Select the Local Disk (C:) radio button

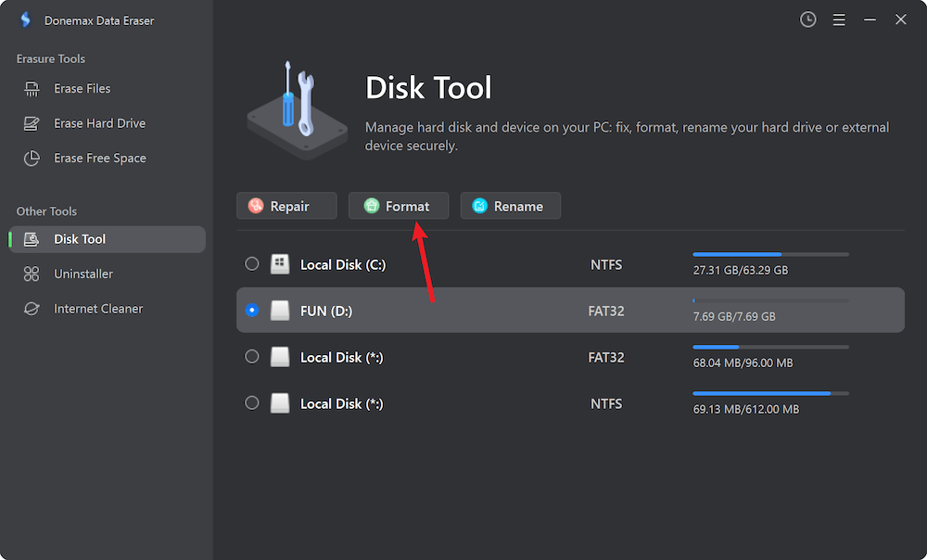click(251, 263)
